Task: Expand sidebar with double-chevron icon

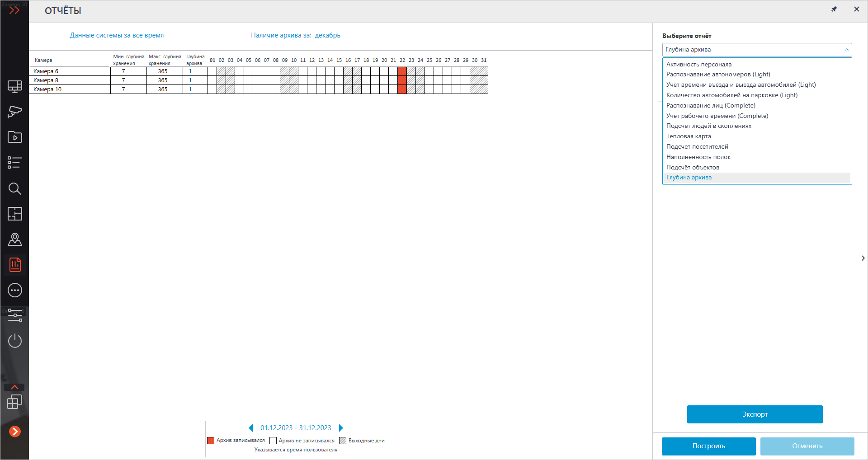Action: click(x=14, y=10)
